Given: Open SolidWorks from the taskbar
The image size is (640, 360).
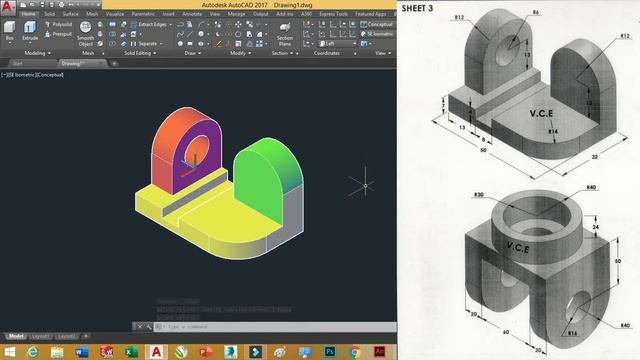Looking at the screenshot, I should click(x=107, y=351).
